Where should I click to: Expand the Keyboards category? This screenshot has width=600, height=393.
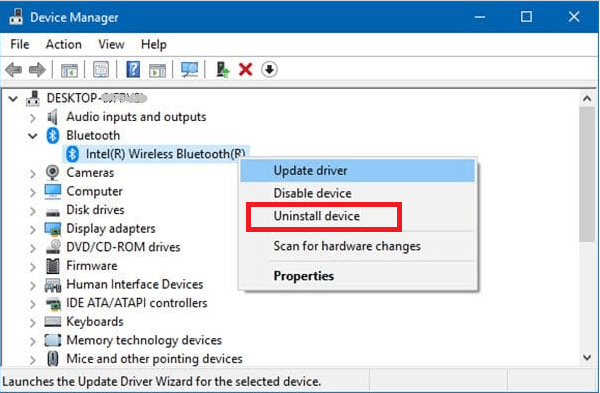point(33,322)
